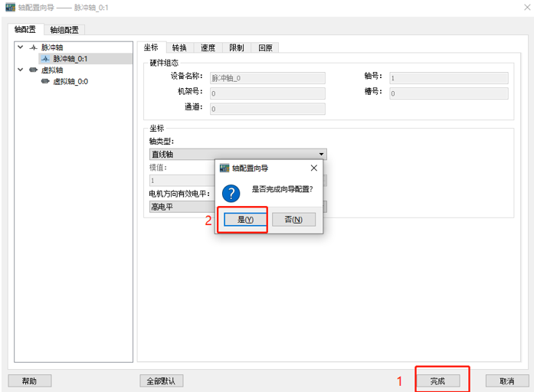Click the 模值 input field

pos(238,181)
